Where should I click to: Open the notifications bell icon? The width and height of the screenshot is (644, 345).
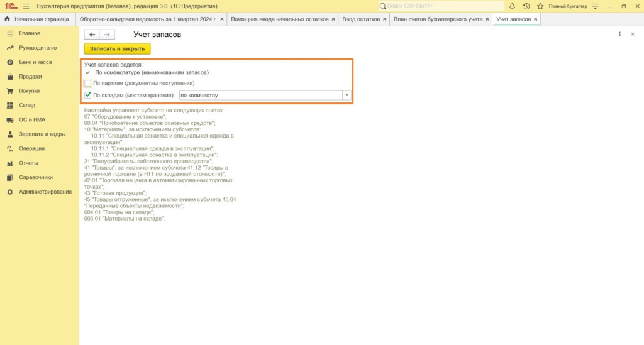pyautogui.click(x=512, y=6)
